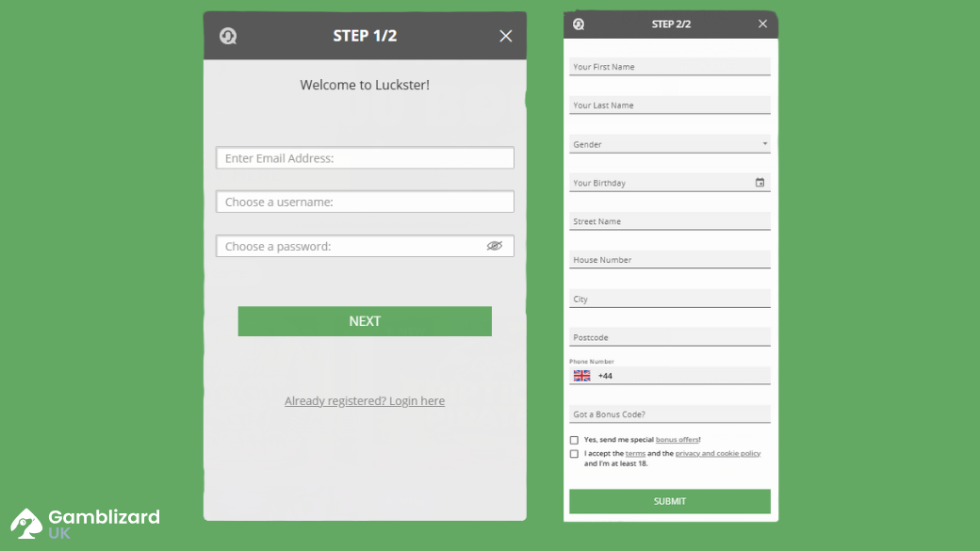Screen dimensions: 980x551
Task: Click the SUBMIT button
Action: click(670, 501)
